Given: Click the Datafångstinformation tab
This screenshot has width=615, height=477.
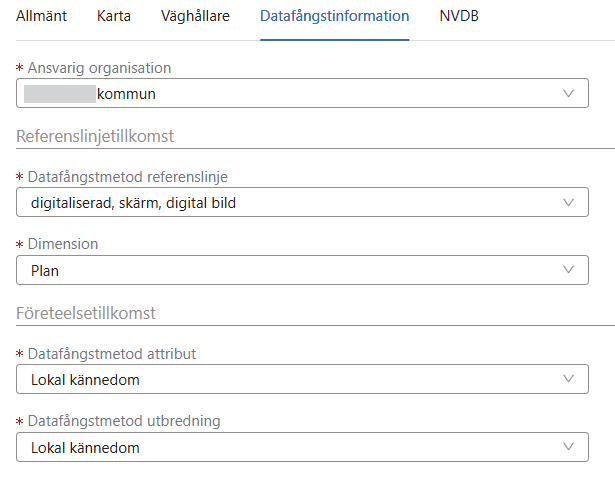Looking at the screenshot, I should click(x=334, y=16).
